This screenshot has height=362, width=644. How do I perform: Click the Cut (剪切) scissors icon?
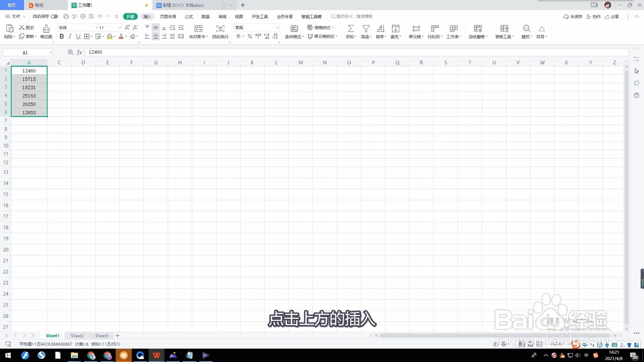[22, 27]
